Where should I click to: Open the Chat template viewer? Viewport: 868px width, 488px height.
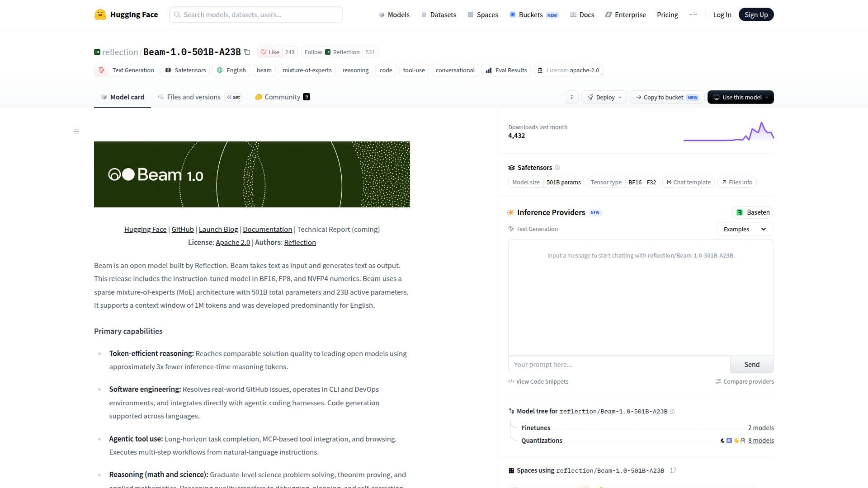(x=689, y=182)
